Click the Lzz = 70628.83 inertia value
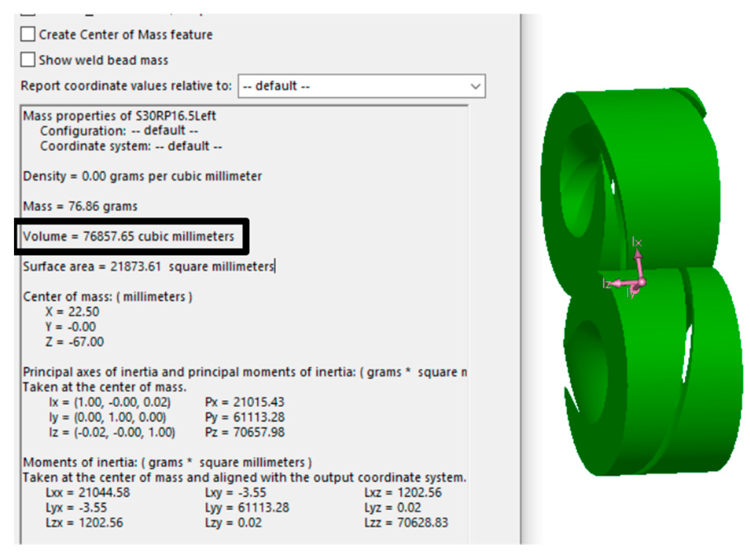This screenshot has height=560, width=750. pos(406,523)
